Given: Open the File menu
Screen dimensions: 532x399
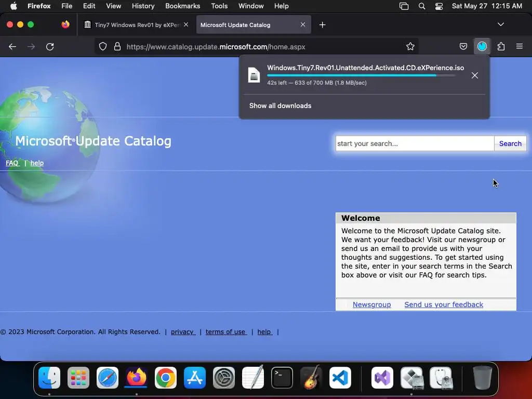Looking at the screenshot, I should [67, 6].
